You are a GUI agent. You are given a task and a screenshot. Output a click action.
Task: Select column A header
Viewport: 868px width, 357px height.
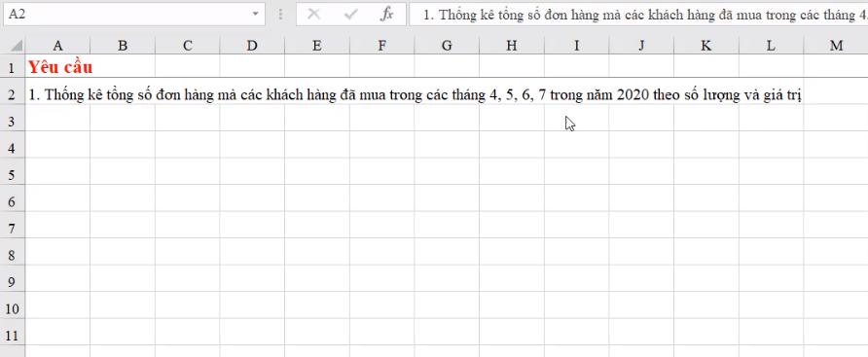click(x=57, y=46)
